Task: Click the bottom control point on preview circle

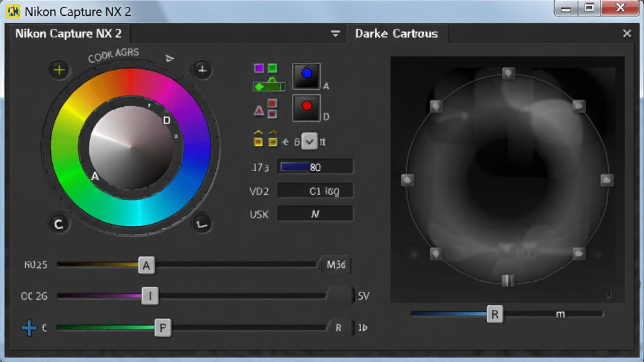Action: point(508,280)
